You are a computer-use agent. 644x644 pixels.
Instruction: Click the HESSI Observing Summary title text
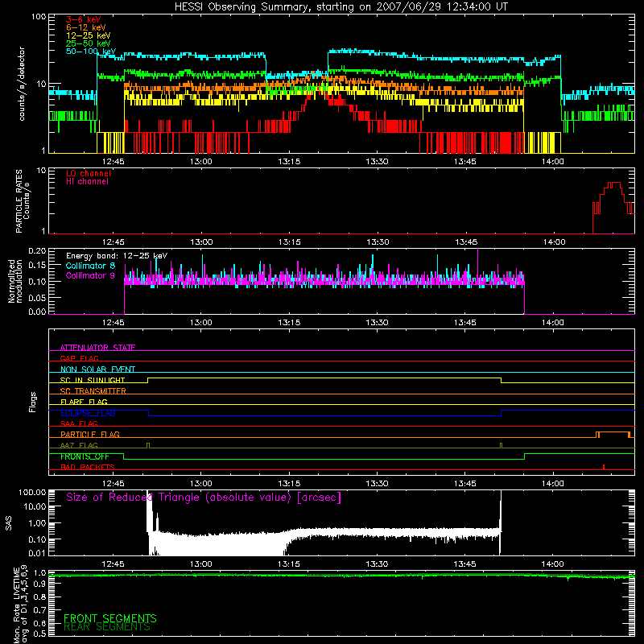(341, 7)
